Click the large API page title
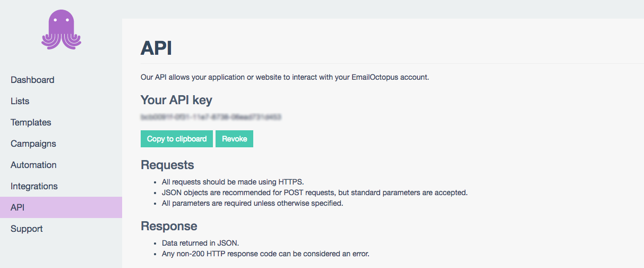The image size is (644, 268). 156,48
